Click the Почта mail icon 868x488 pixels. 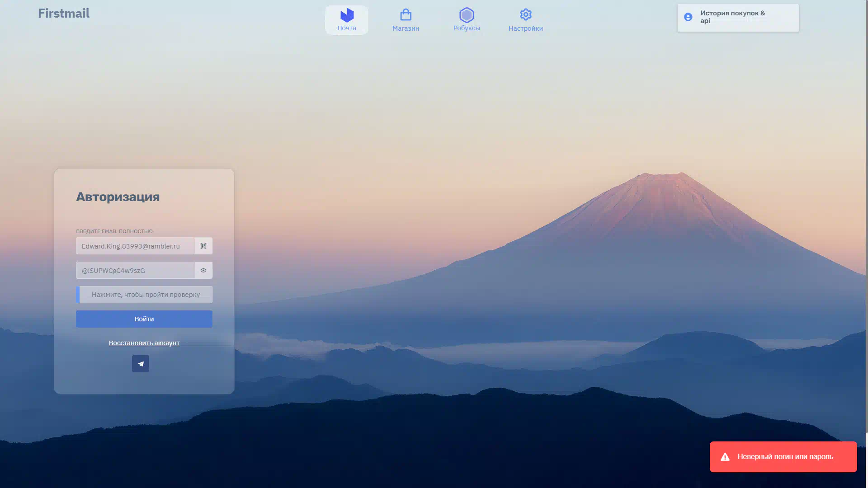(x=347, y=15)
